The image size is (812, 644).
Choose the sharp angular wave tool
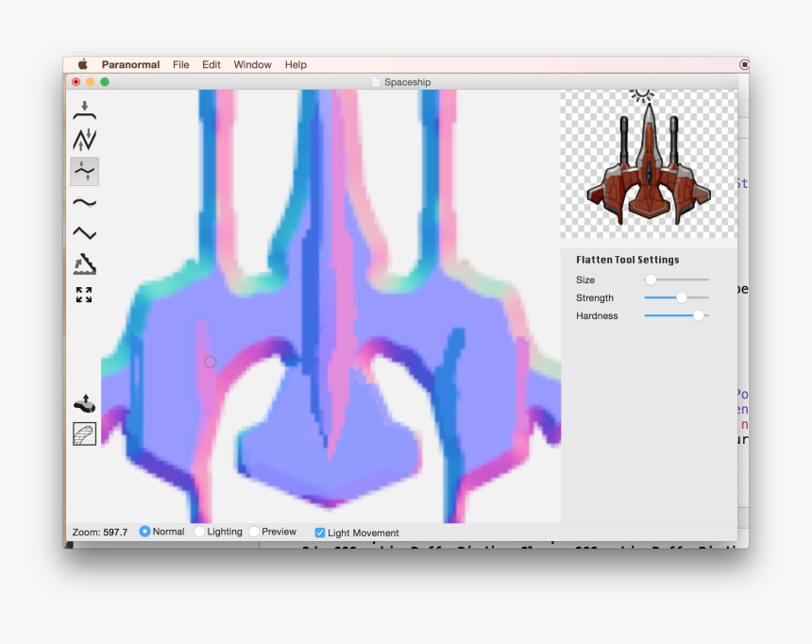84,233
